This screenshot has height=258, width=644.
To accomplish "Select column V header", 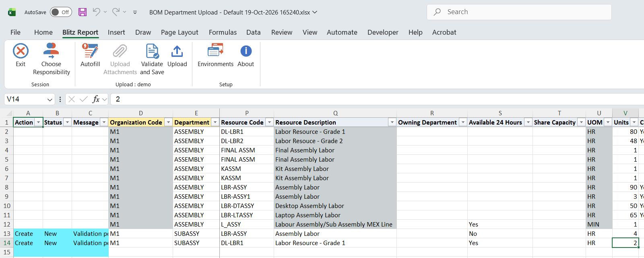I will 625,113.
